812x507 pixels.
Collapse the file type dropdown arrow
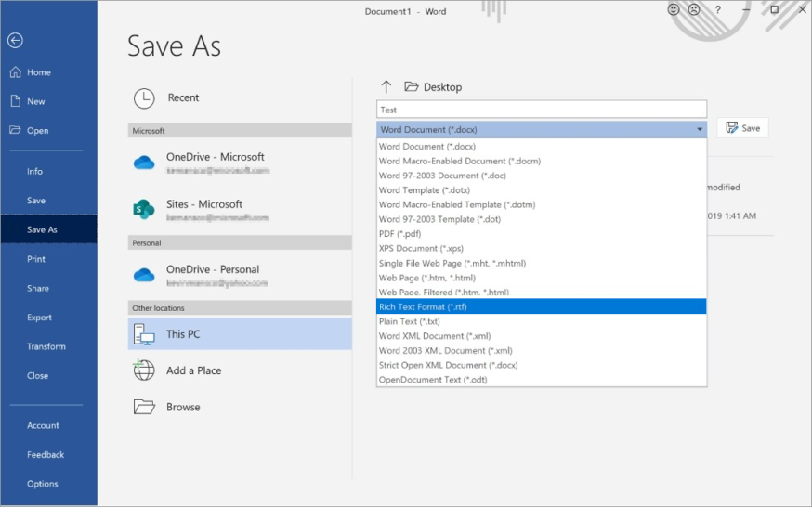click(700, 130)
